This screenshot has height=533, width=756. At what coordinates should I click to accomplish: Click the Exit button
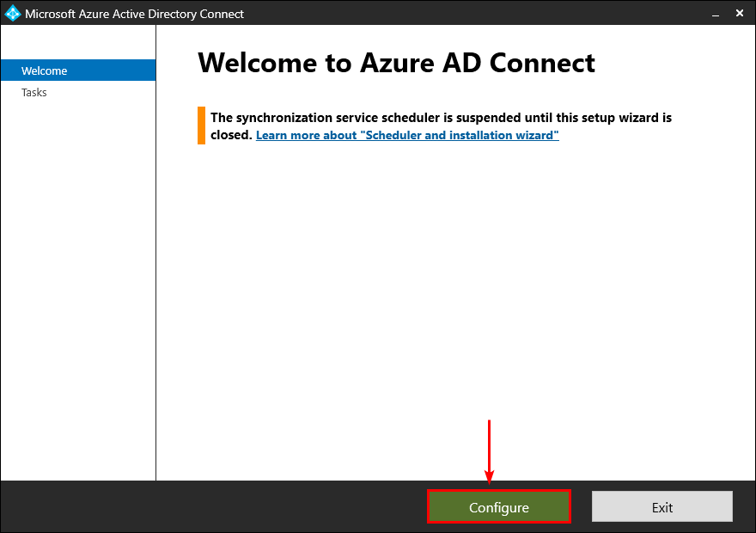pos(662,507)
